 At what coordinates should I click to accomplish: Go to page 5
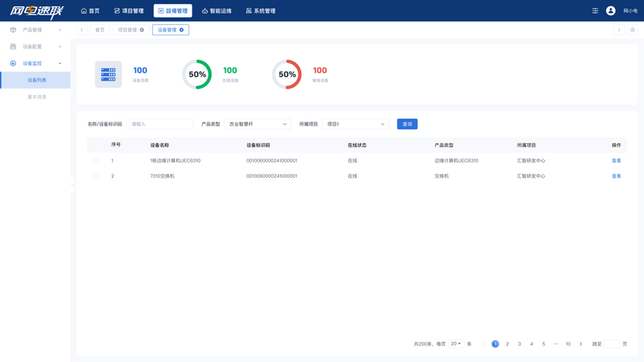coord(543,344)
